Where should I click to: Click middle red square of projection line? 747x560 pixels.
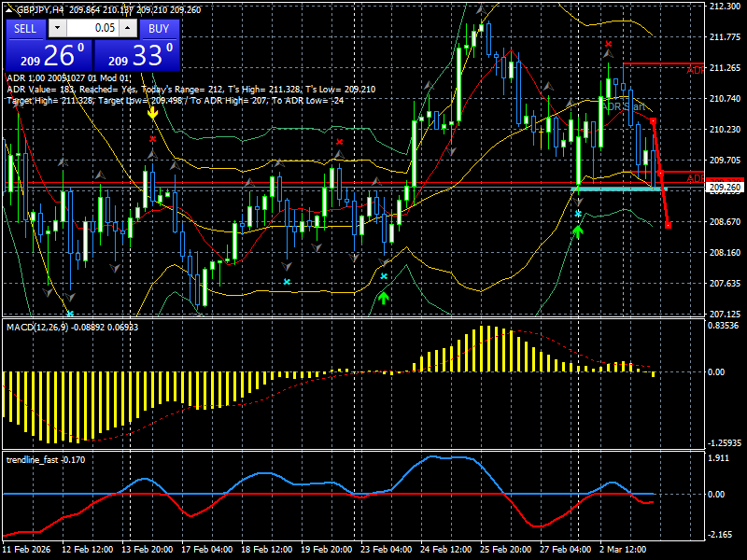tap(661, 173)
